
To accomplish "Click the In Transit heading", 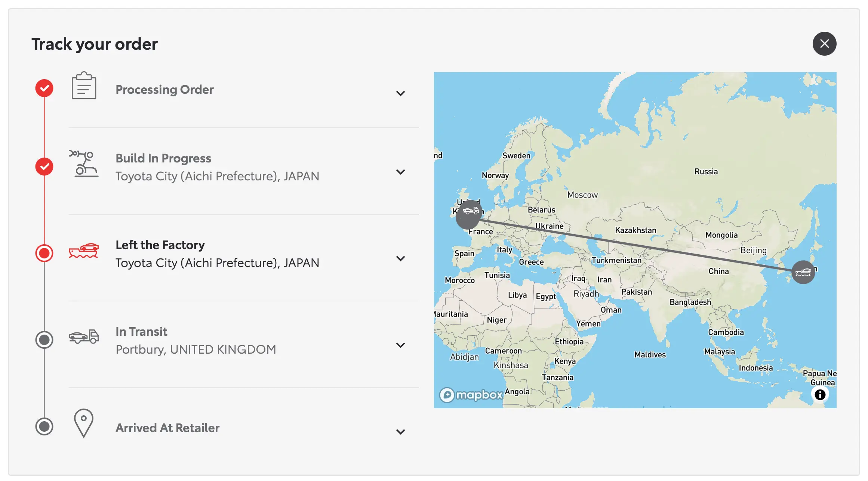I will (x=141, y=332).
